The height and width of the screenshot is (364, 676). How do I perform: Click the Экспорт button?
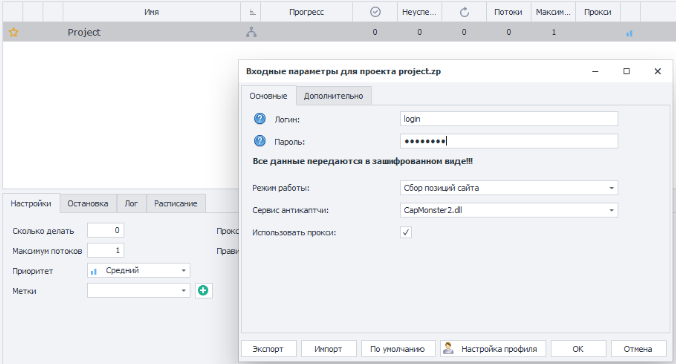click(268, 348)
